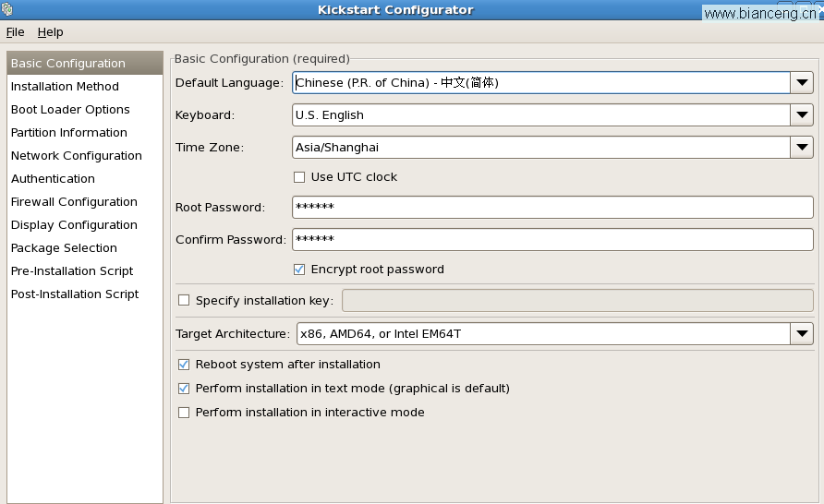
Task: Uncheck Perform installation in text mode
Action: click(184, 389)
